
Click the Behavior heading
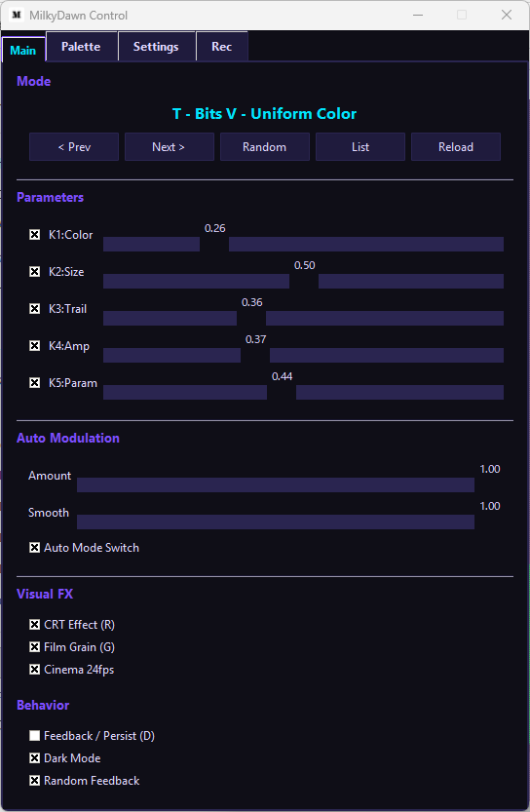coord(43,706)
